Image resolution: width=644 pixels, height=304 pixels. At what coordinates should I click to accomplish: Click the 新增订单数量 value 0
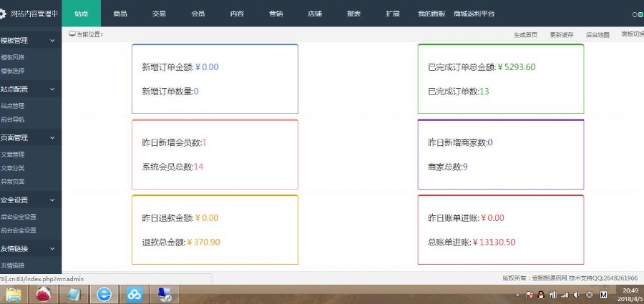click(x=196, y=92)
